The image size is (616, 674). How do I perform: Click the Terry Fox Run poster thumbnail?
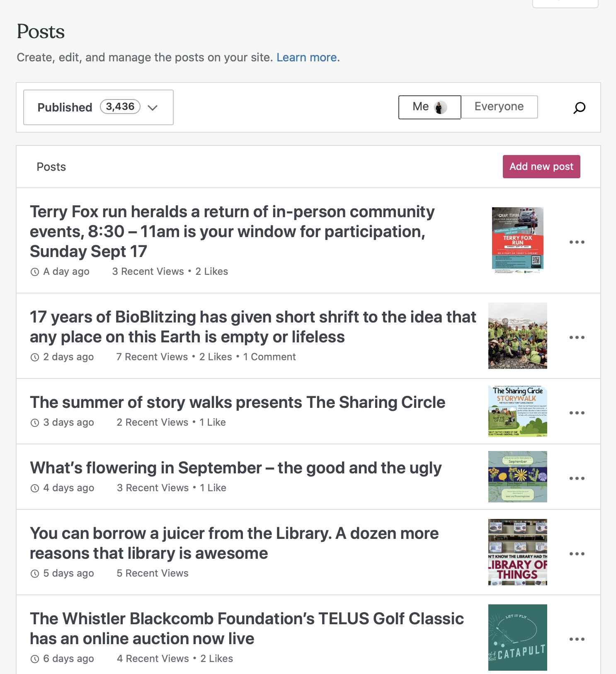click(x=517, y=240)
